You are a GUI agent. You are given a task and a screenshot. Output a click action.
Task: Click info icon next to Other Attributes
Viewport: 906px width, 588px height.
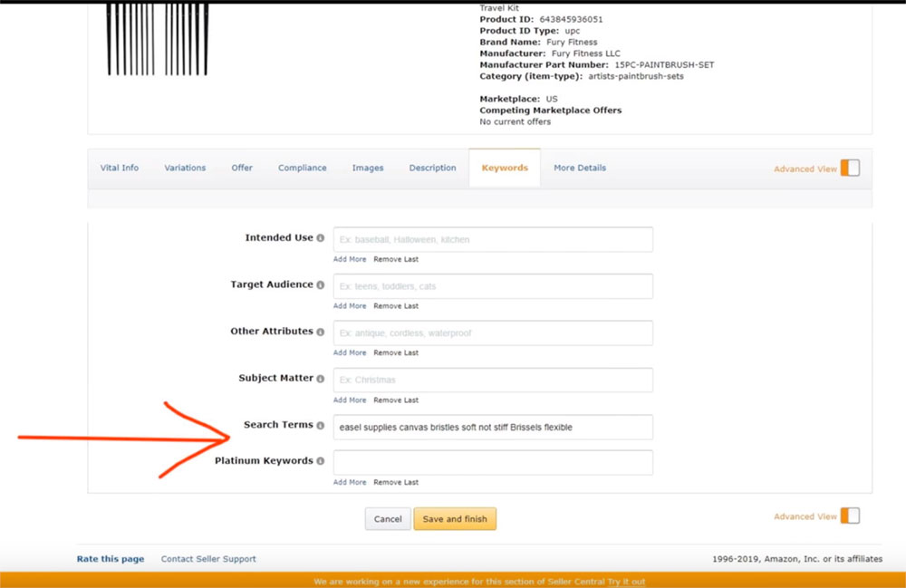pos(321,332)
